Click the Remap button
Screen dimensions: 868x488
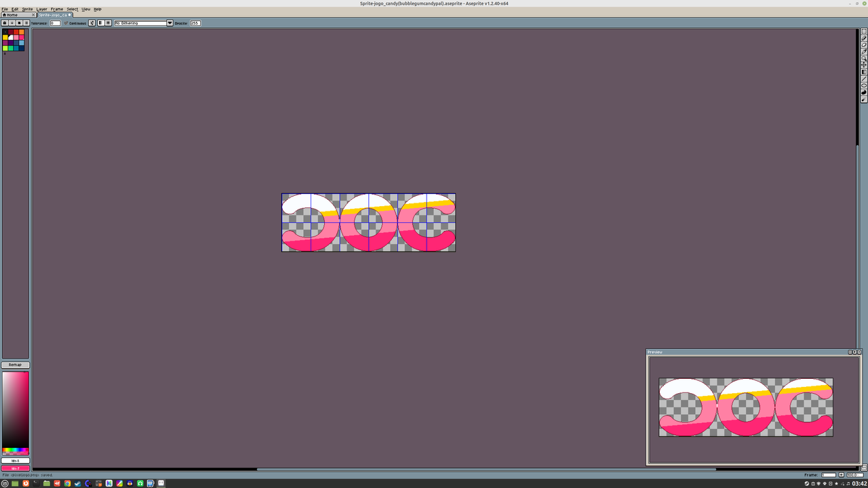pos(15,365)
